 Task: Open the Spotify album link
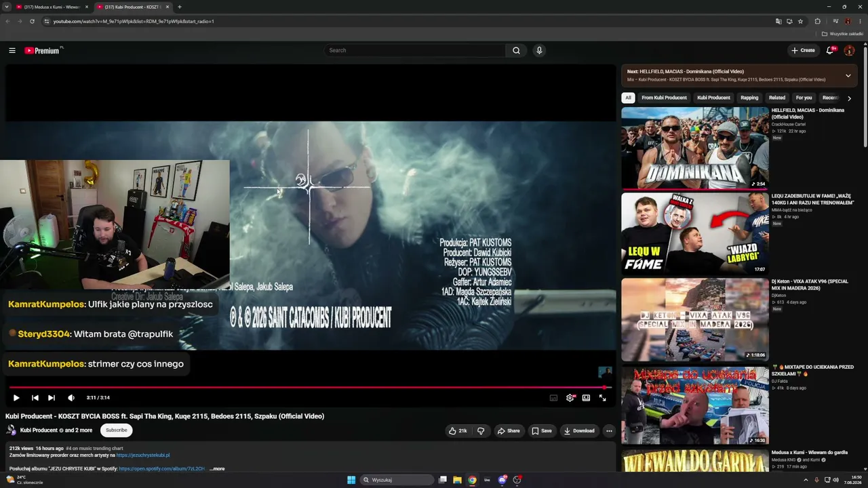(x=161, y=468)
